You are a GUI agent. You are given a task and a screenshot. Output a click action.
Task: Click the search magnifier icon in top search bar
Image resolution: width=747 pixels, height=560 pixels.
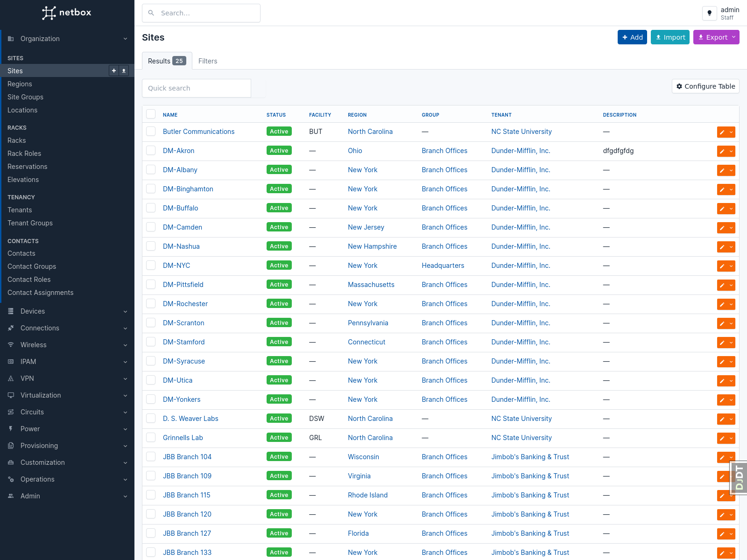coord(151,13)
